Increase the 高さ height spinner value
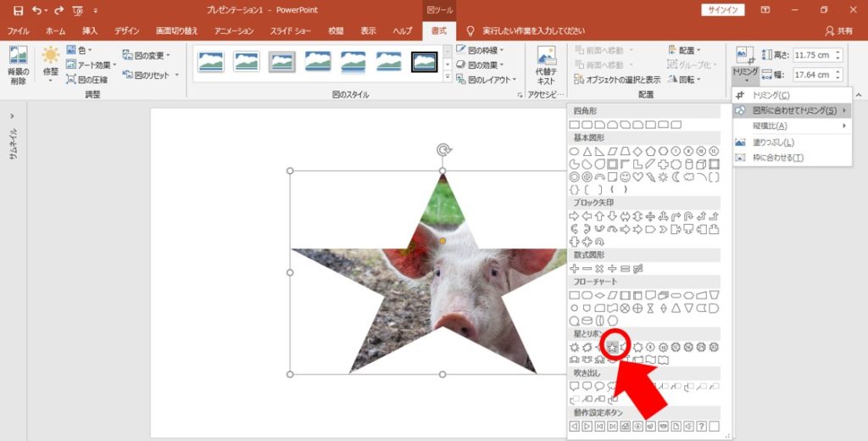 [837, 51]
